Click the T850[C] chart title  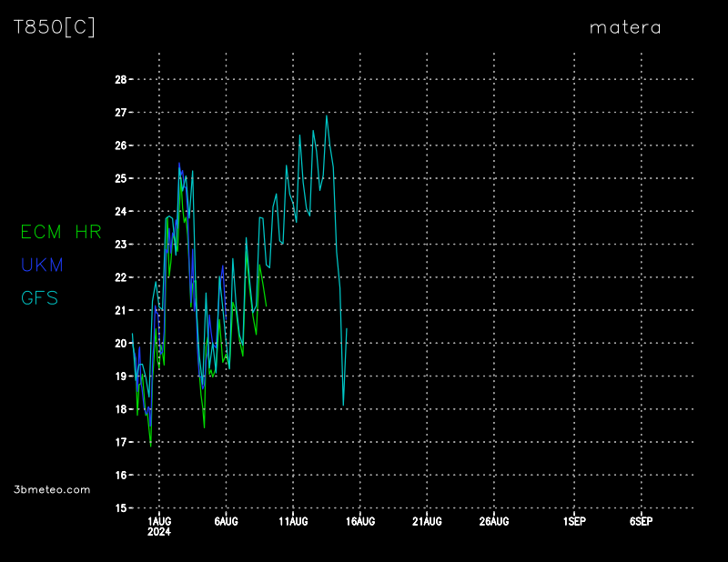pos(55,27)
